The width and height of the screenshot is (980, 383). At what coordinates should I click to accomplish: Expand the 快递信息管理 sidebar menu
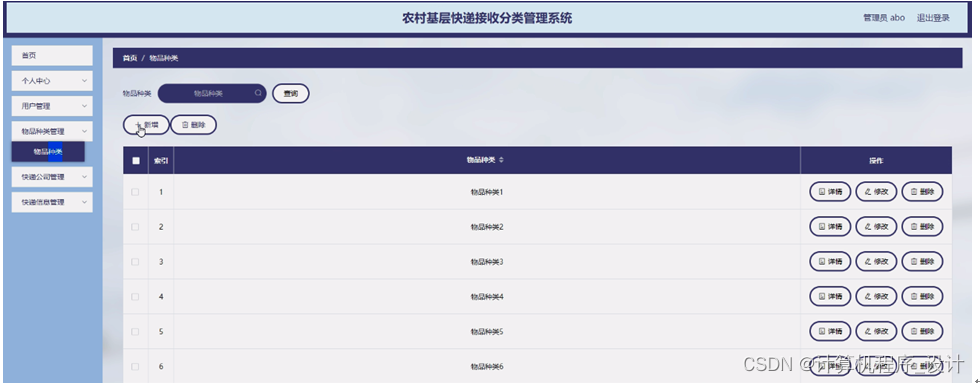click(52, 202)
